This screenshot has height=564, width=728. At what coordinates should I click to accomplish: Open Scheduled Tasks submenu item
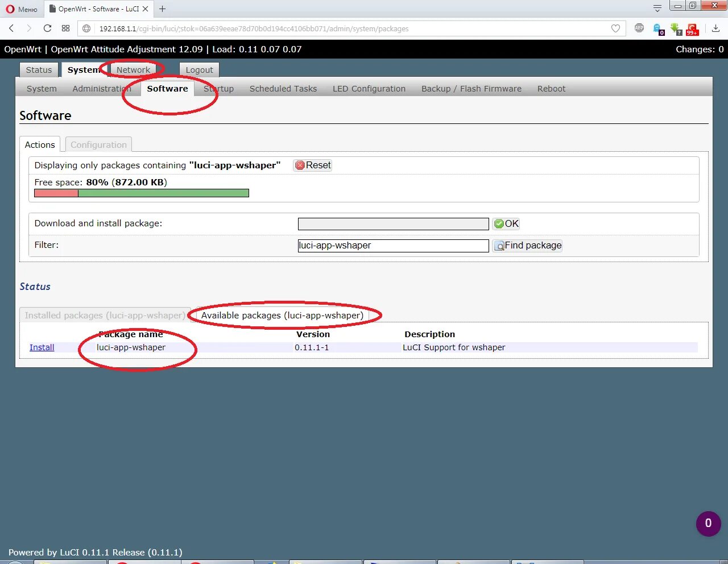coord(283,89)
